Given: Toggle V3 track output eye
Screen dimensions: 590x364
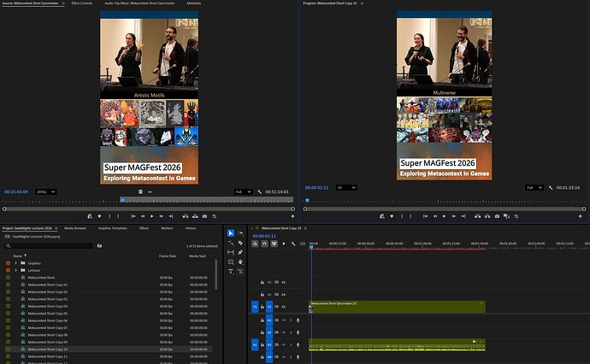Looking at the screenshot, I should tap(284, 282).
